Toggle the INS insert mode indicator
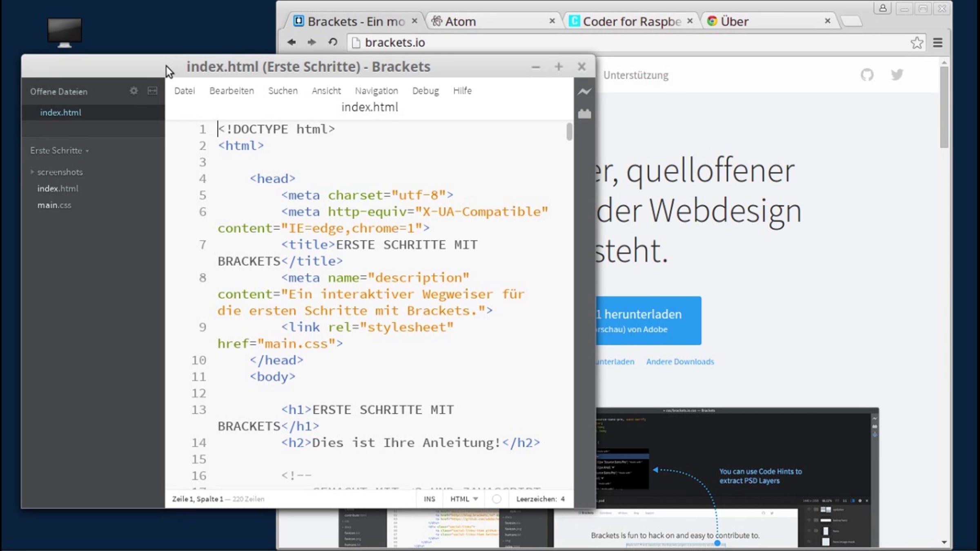This screenshot has width=980, height=551. [429, 499]
